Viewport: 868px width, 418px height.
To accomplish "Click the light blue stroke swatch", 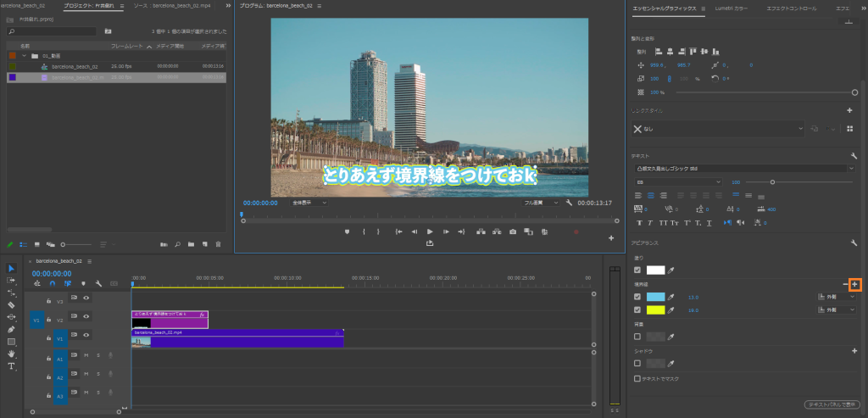I will [655, 297].
